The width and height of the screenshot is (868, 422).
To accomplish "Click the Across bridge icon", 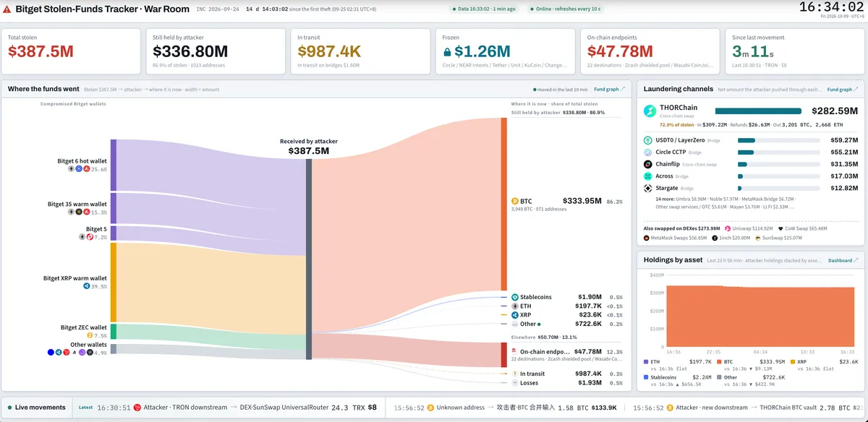I will tap(648, 176).
